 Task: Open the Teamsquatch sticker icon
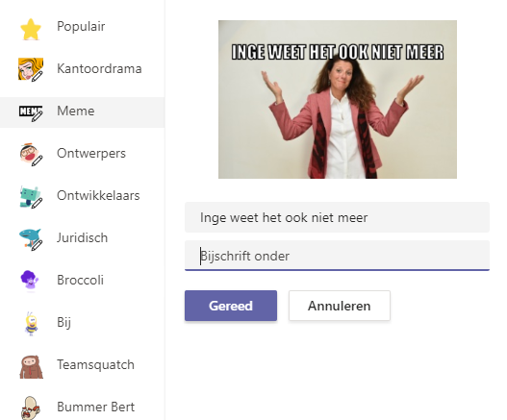point(31,367)
